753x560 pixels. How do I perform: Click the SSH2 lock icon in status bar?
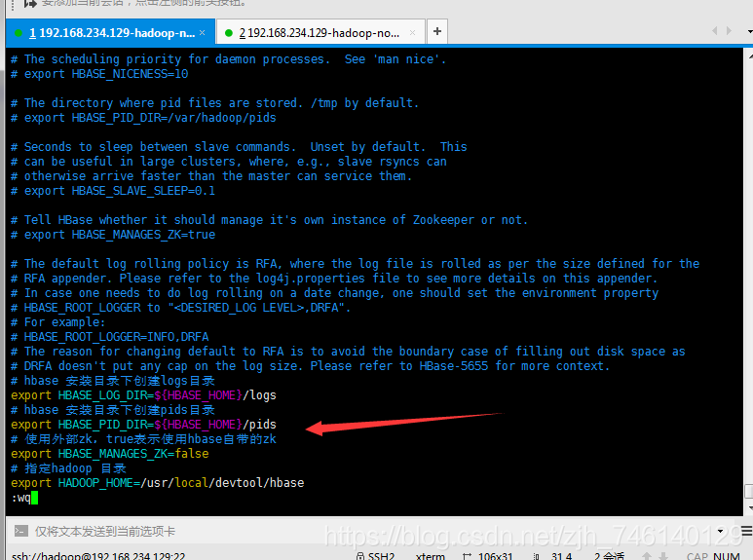pos(360,556)
